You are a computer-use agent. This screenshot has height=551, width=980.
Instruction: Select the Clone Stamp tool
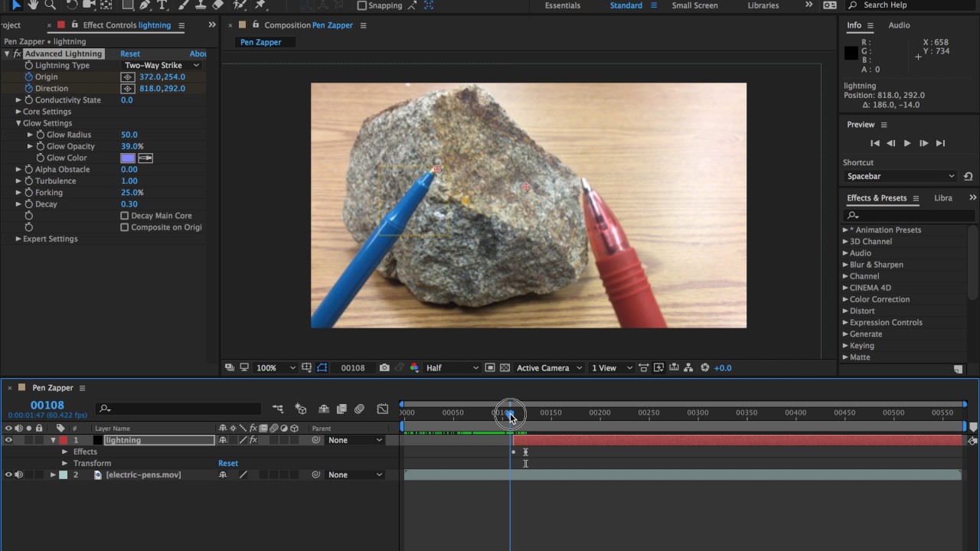point(200,5)
